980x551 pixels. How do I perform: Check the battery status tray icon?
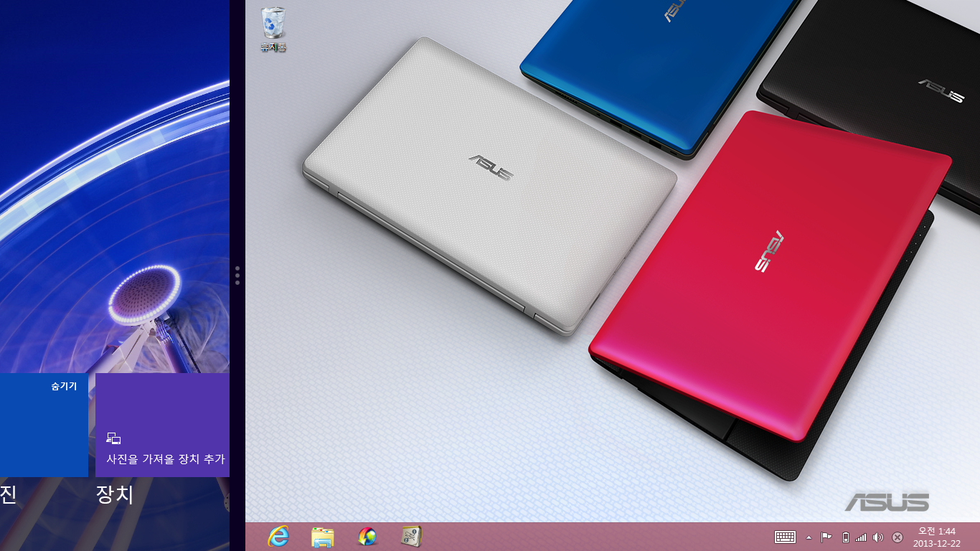[845, 537]
